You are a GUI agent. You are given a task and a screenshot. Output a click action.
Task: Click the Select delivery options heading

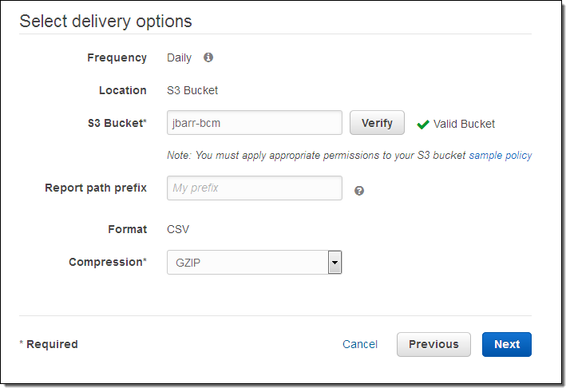pyautogui.click(x=106, y=21)
